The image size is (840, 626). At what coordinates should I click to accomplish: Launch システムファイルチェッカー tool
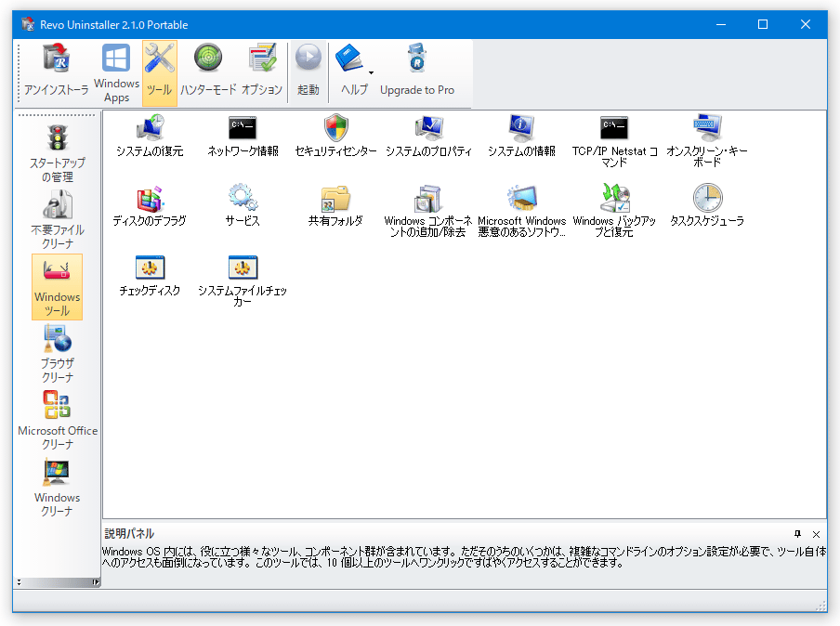coord(243,280)
